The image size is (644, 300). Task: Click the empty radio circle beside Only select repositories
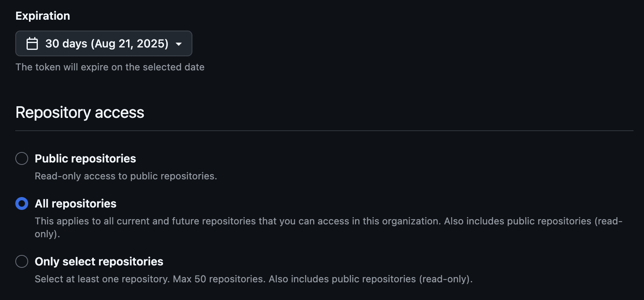(x=22, y=262)
